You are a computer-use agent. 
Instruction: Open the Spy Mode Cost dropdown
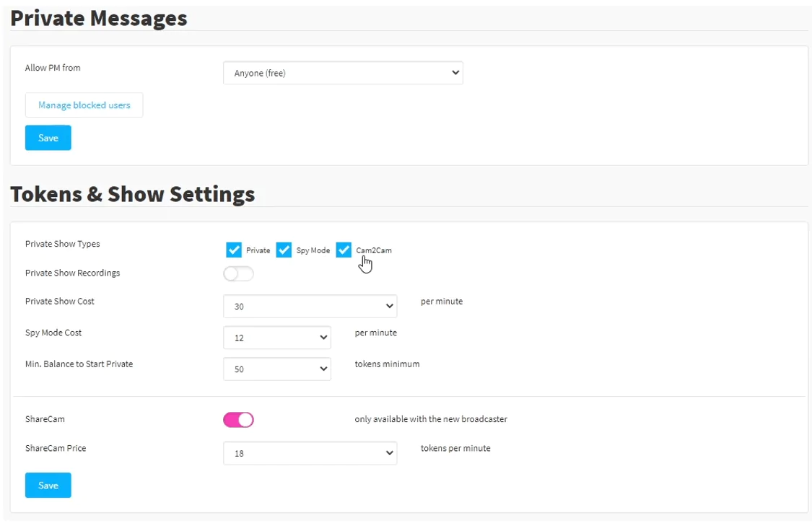tap(277, 338)
